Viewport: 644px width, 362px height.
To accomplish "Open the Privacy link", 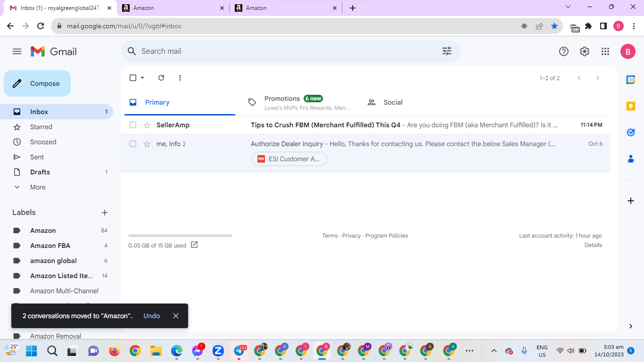I will [x=351, y=236].
